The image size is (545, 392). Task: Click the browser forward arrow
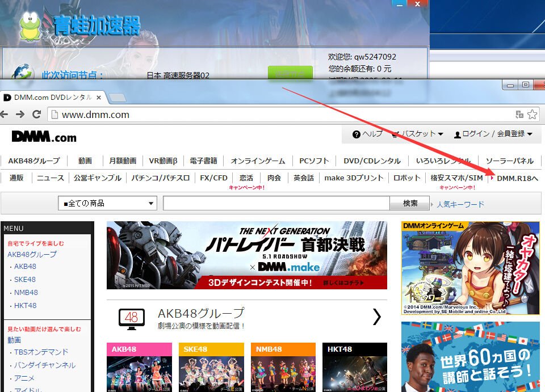tap(20, 114)
